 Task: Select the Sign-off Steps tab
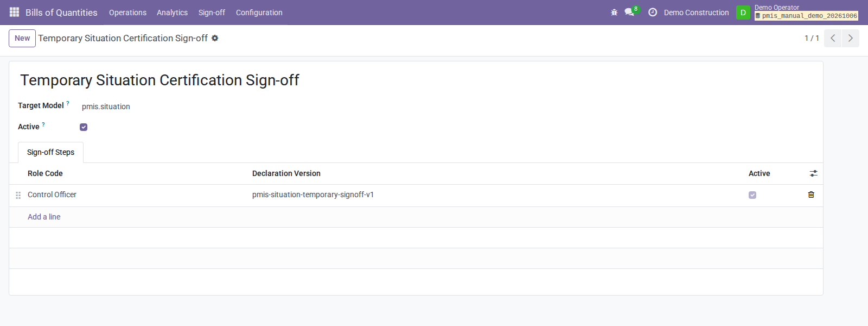click(x=50, y=152)
